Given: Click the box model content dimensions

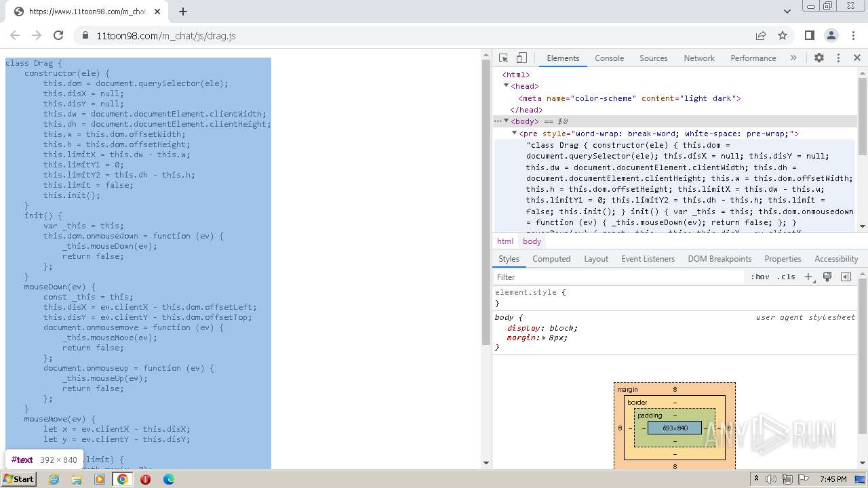Looking at the screenshot, I should [675, 428].
